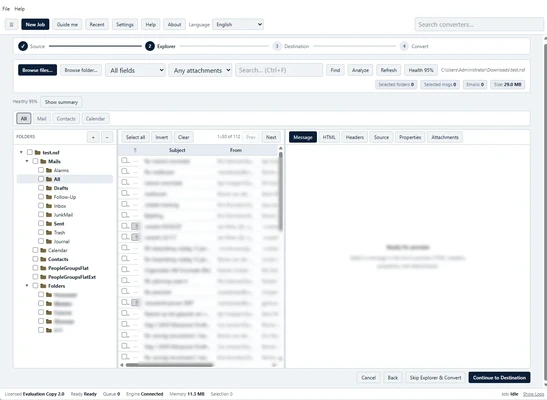Click the Analyze button
The height and width of the screenshot is (400, 547).
pos(360,70)
